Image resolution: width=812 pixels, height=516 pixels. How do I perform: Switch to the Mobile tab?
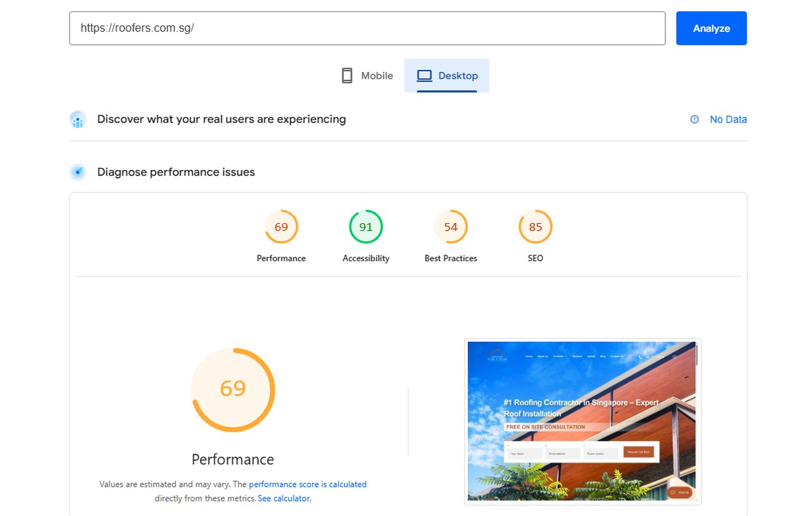(x=367, y=76)
